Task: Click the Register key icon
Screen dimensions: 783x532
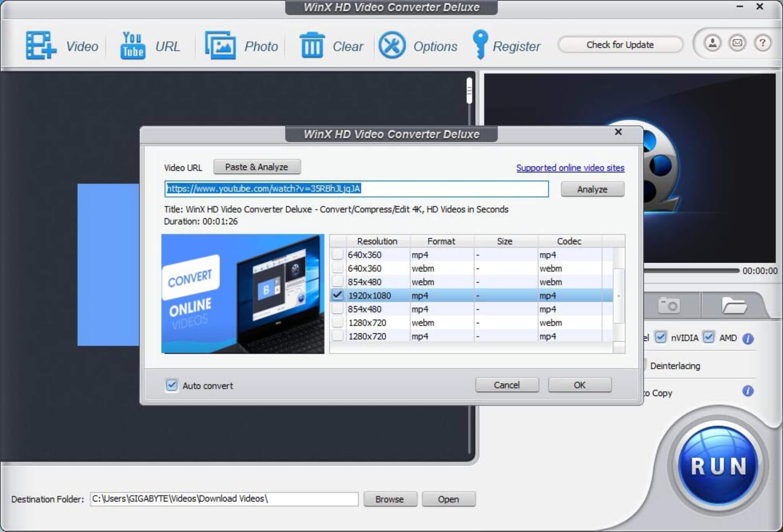Action: (480, 45)
